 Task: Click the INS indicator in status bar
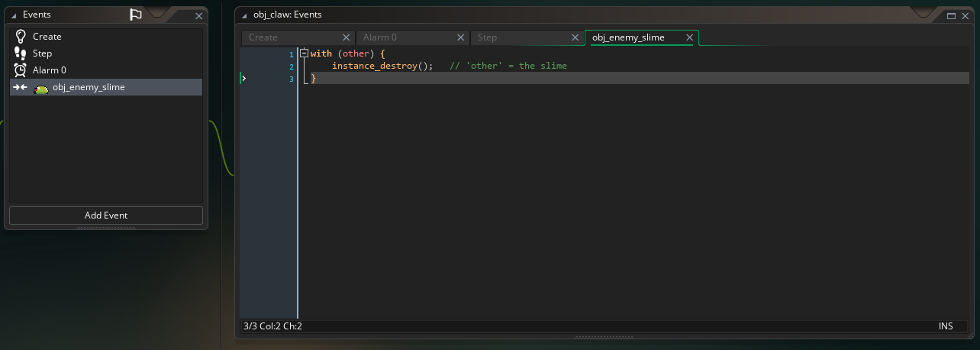point(946,326)
